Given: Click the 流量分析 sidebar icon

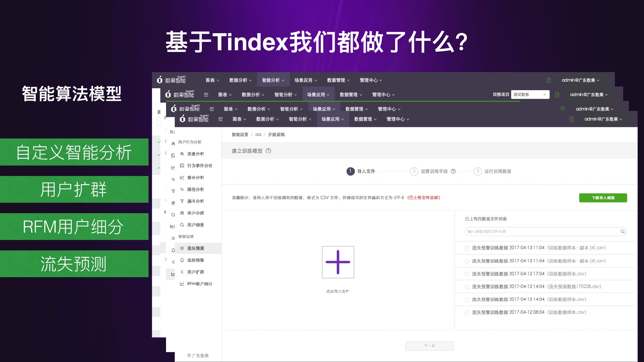Looking at the screenshot, I should tap(182, 154).
